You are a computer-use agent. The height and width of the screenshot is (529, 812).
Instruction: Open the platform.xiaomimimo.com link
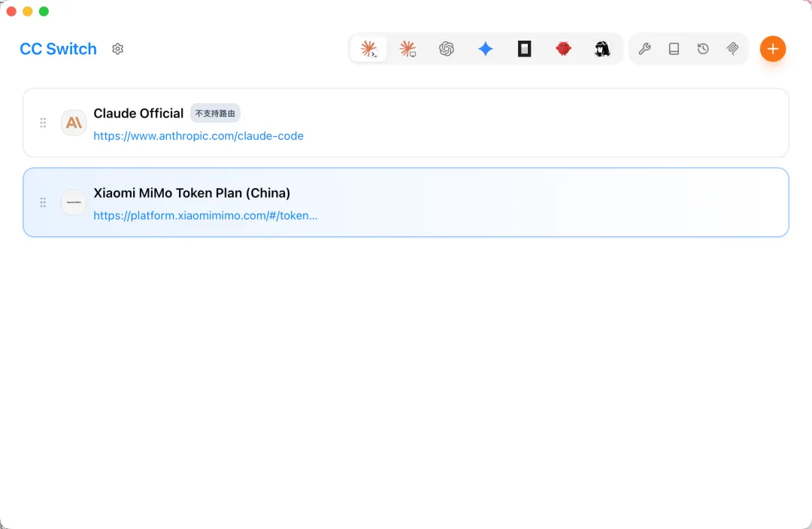point(205,215)
